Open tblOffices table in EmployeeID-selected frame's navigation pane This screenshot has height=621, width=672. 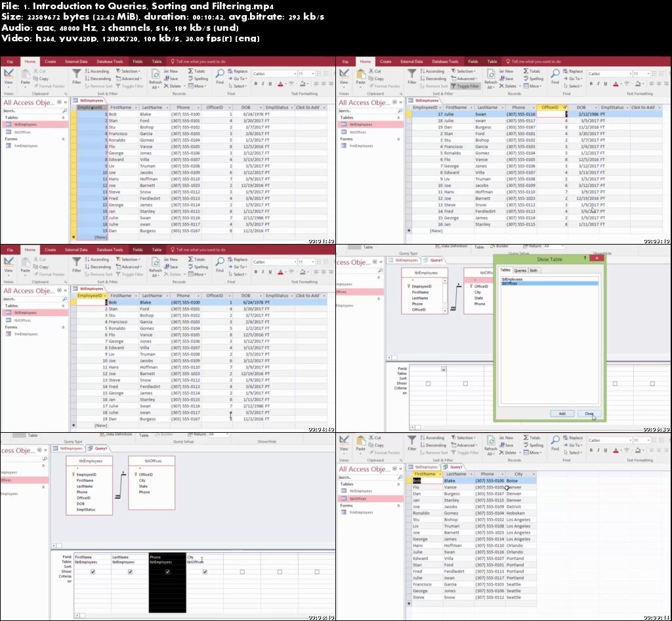point(22,132)
